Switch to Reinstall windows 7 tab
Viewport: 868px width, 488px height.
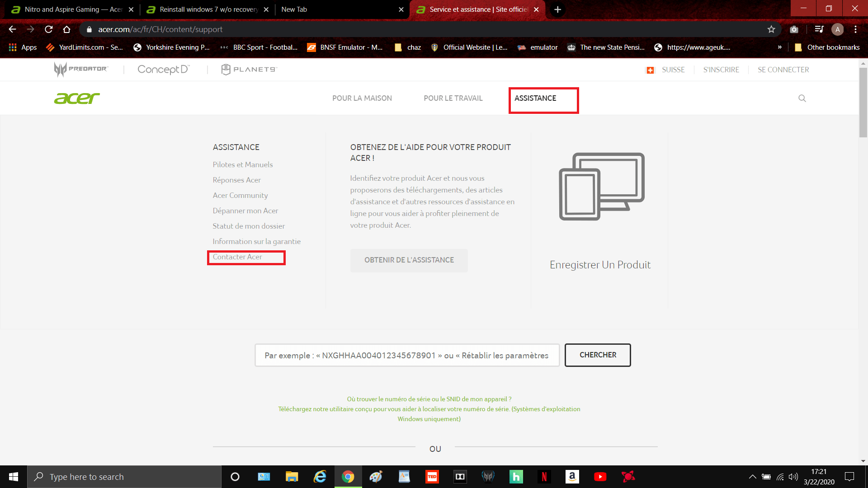tap(208, 9)
